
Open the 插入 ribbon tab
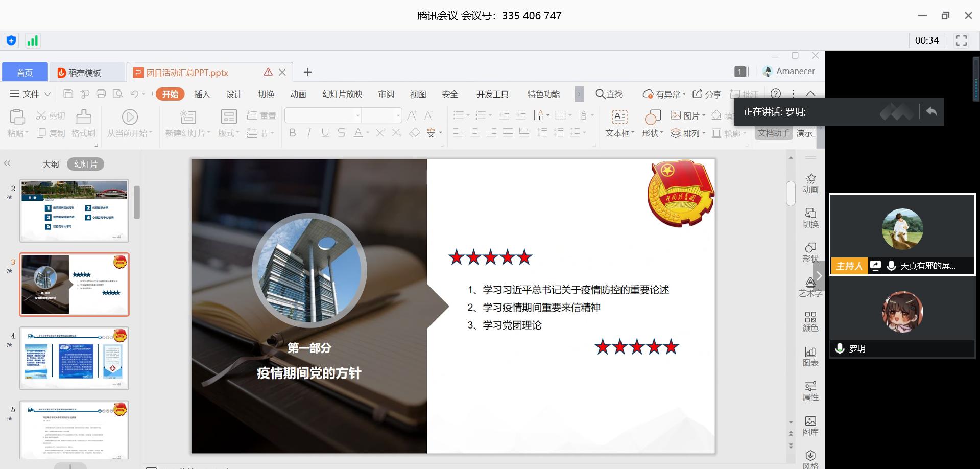202,94
